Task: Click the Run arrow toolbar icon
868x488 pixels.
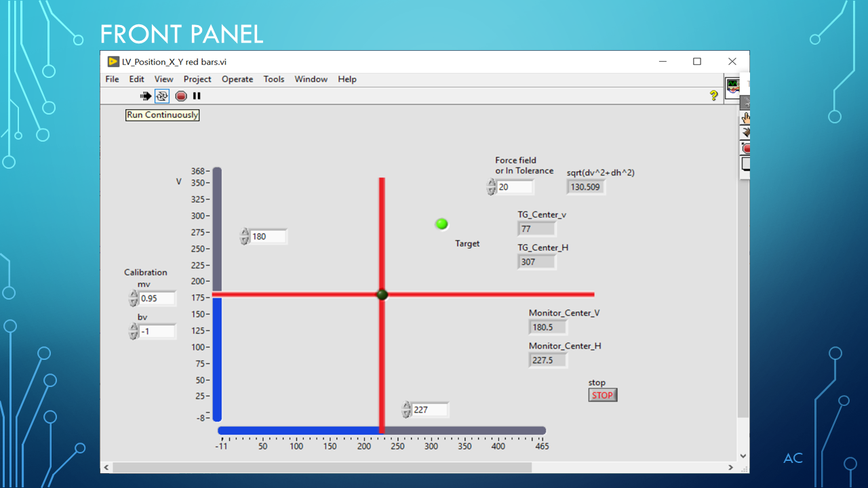Action: point(146,96)
